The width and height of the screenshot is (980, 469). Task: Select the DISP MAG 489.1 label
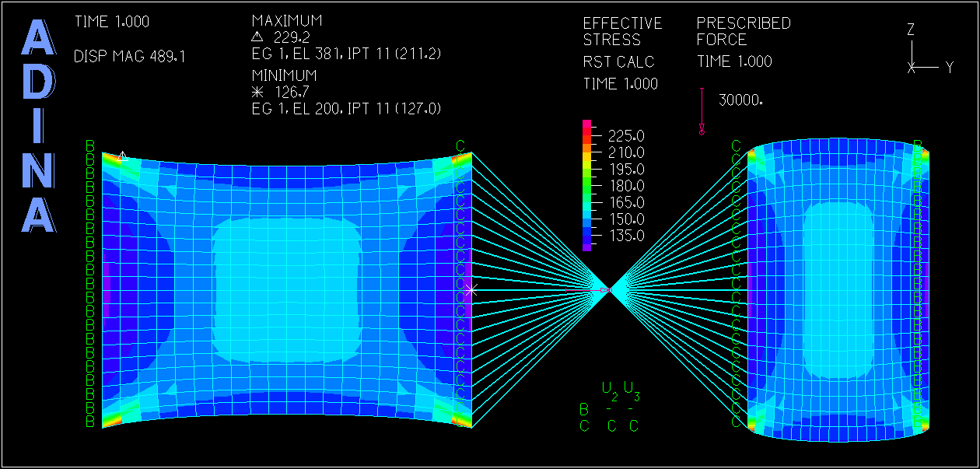[129, 57]
